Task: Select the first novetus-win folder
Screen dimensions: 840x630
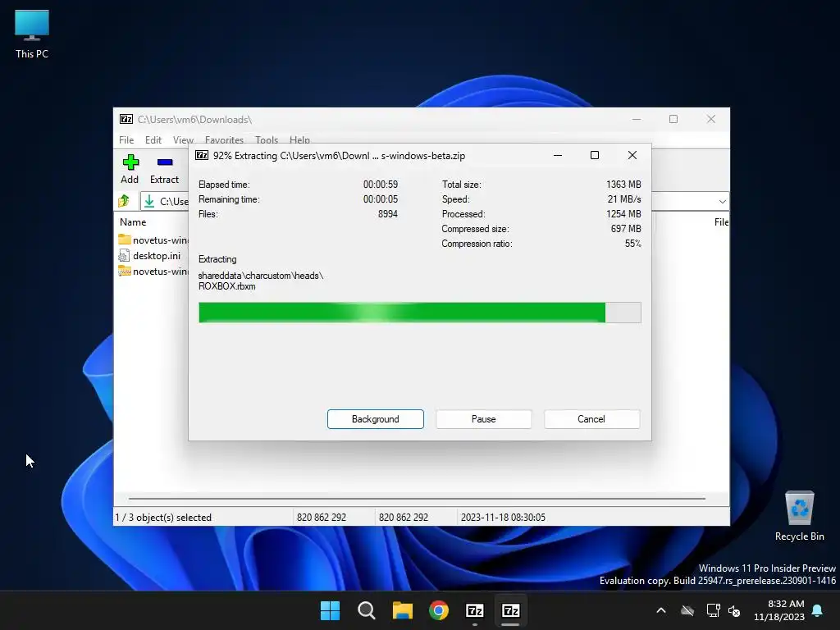Action: tap(153, 240)
